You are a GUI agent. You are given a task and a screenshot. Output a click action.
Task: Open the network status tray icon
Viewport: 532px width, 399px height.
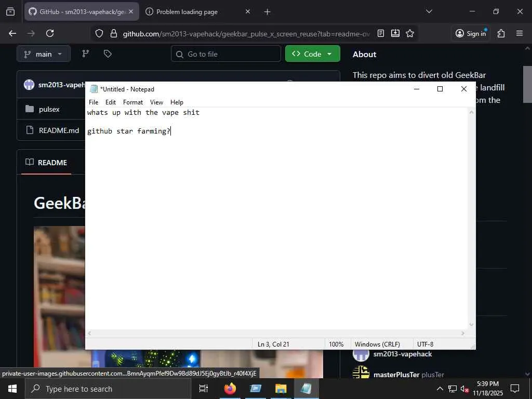tap(453, 389)
